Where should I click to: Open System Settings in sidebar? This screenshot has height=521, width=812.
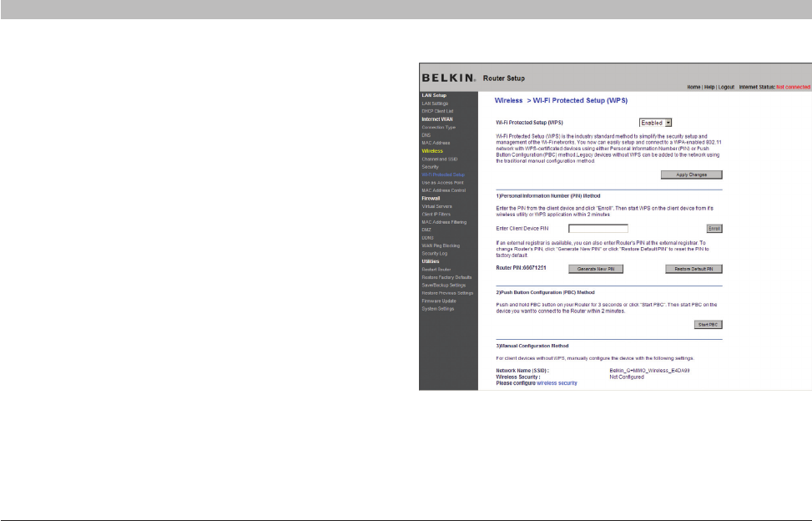tap(437, 309)
